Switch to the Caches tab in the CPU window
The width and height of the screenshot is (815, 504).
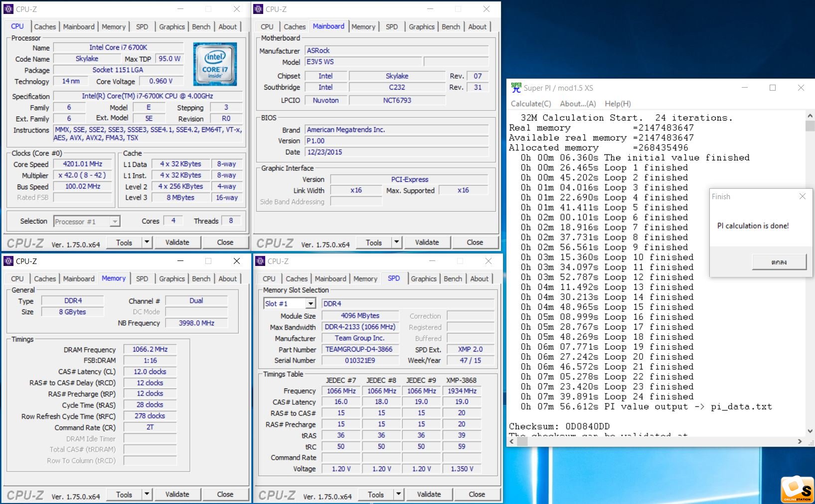pos(45,27)
